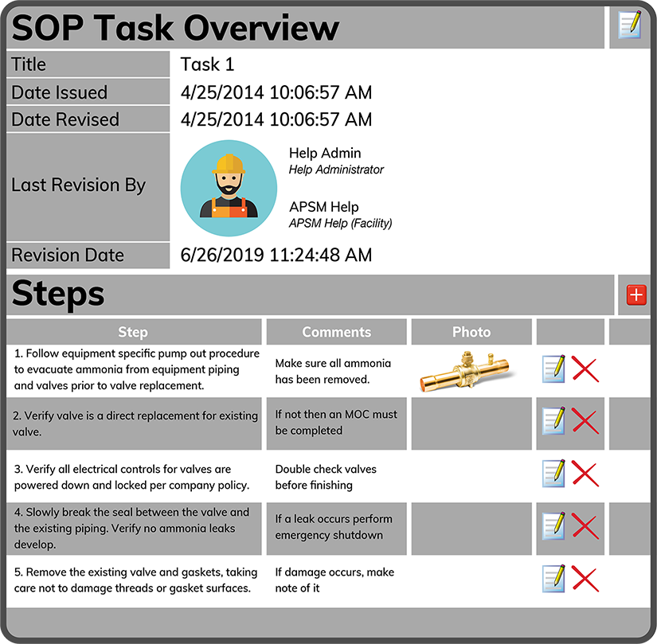Viewport: 657px width, 644px height.
Task: Click the Date Revised label
Action: (65, 119)
